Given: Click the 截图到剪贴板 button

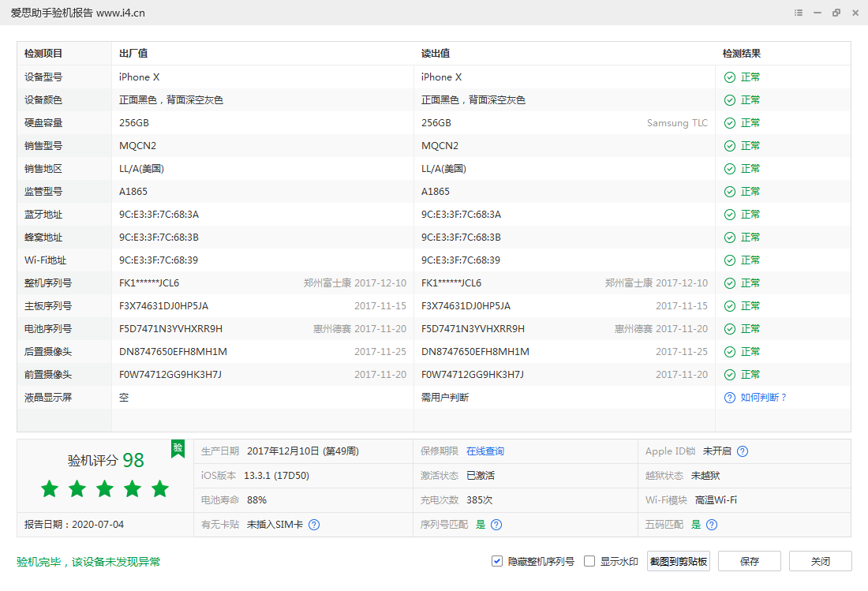Looking at the screenshot, I should 678,561.
